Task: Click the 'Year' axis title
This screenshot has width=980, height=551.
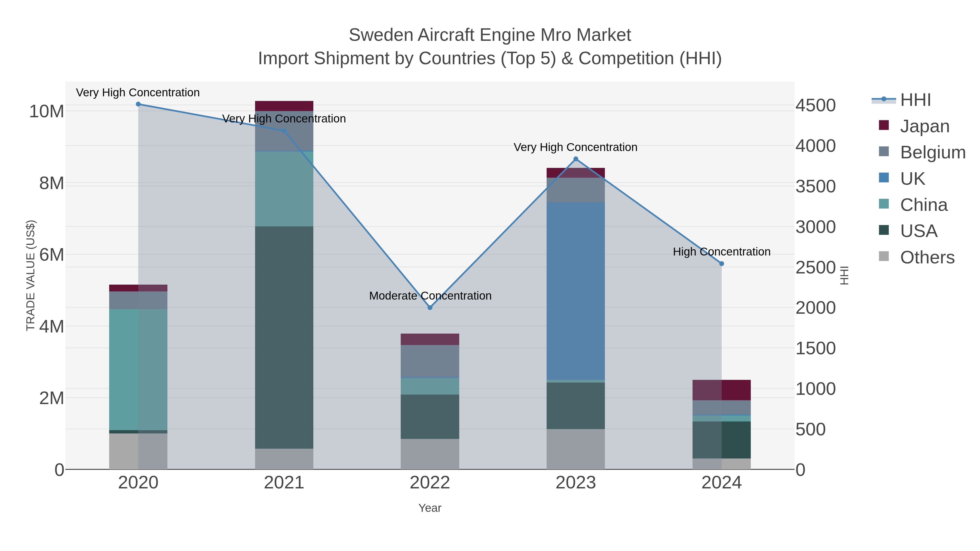Action: click(430, 508)
